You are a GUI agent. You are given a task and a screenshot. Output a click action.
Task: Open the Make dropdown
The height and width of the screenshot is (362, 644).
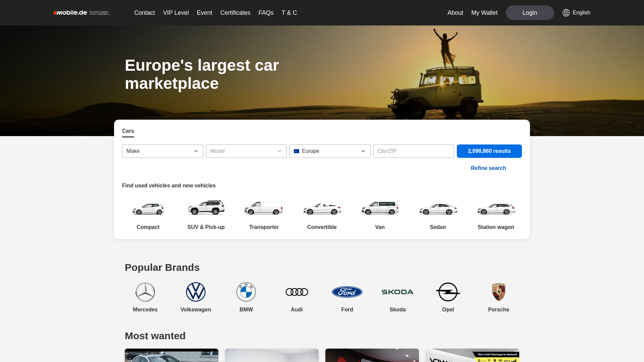(x=163, y=151)
